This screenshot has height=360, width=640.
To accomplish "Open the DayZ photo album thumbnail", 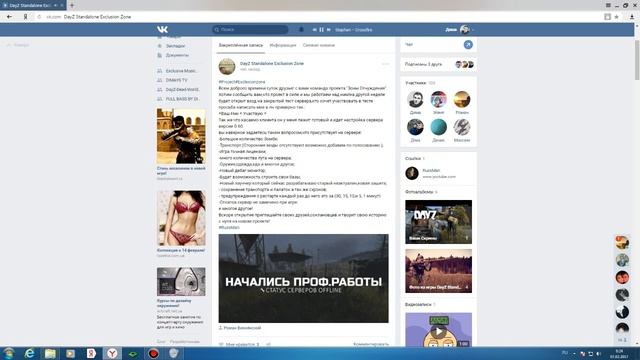I will coord(438,222).
